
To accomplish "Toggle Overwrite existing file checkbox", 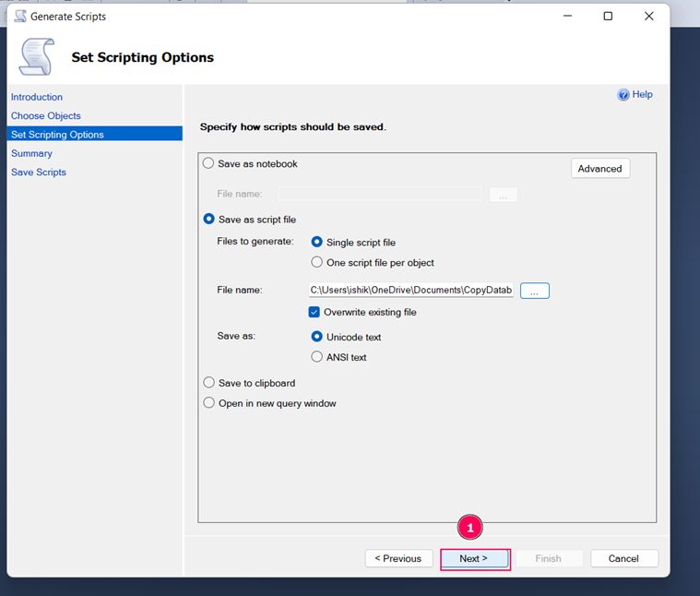I will point(314,312).
